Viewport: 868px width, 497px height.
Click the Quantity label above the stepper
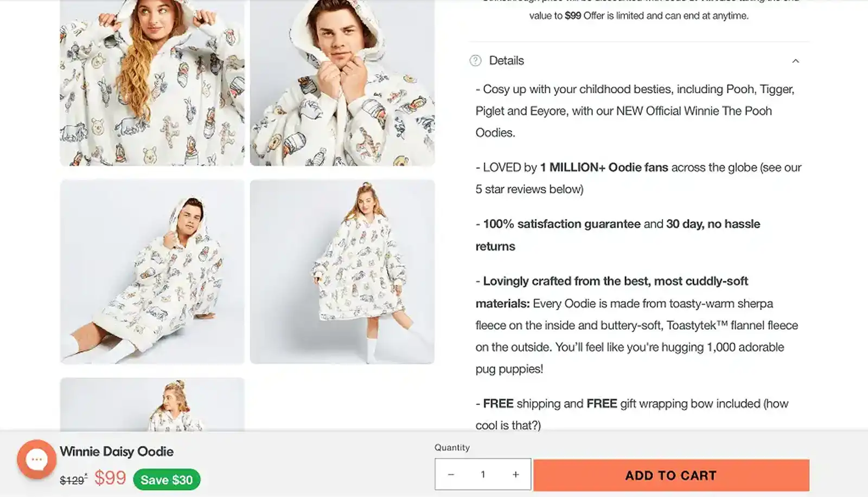[x=452, y=447]
